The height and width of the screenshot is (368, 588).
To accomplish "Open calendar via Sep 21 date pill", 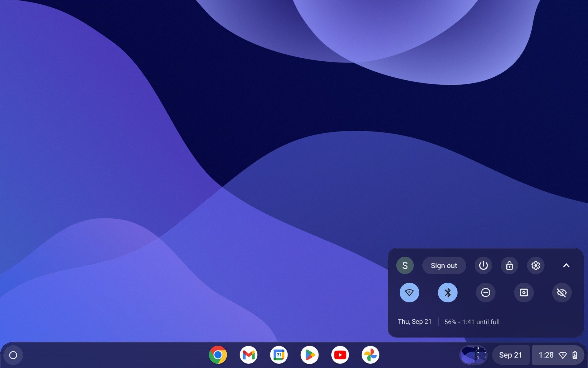I will [x=511, y=355].
